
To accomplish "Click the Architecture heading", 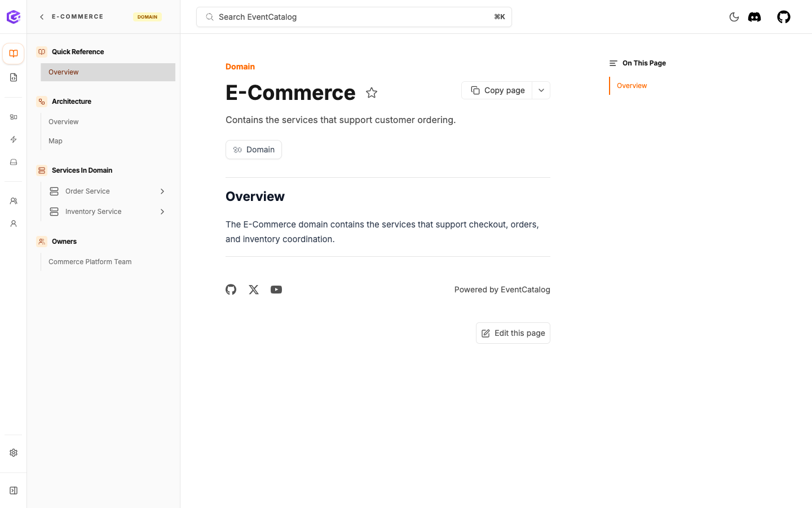I will click(72, 102).
